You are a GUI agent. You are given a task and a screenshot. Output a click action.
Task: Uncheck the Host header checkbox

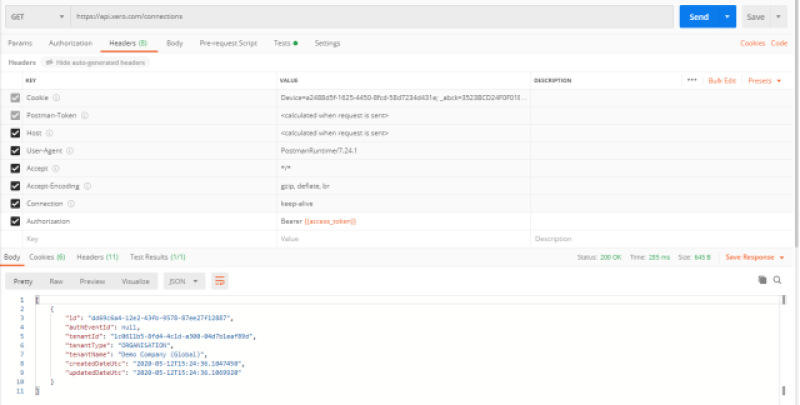click(x=15, y=133)
